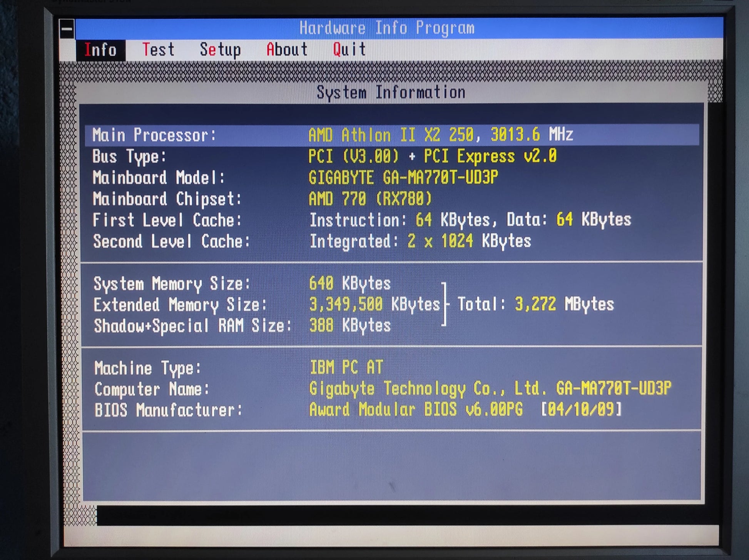Select the BIOS Manufacturer row
Viewport: 749px width, 560px height.
pyautogui.click(x=392, y=410)
